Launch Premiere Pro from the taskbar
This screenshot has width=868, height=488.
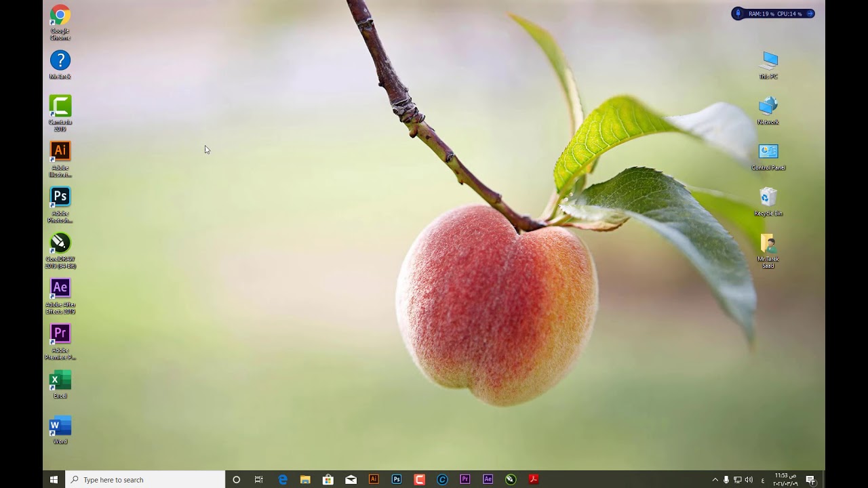465,479
